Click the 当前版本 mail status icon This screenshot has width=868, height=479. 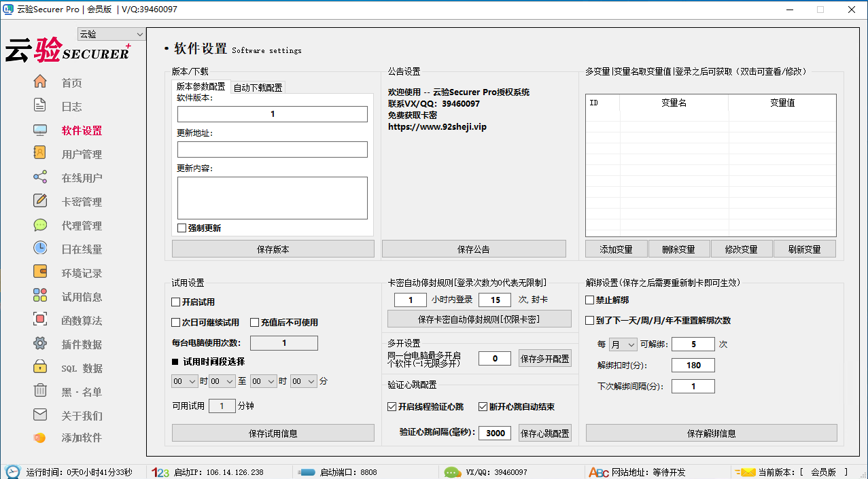(x=744, y=472)
